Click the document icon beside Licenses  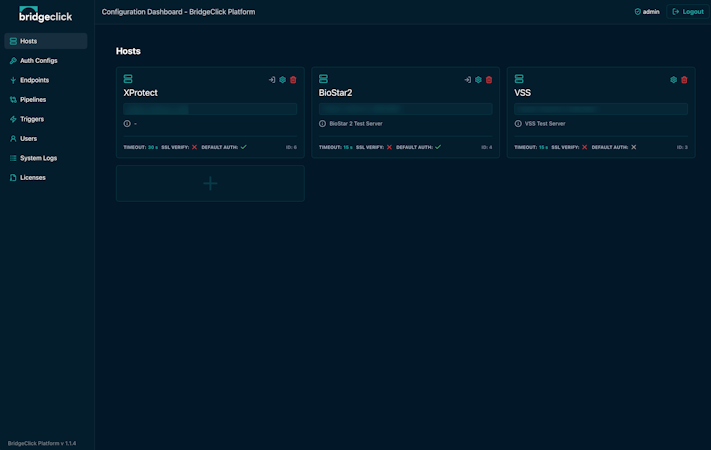point(13,177)
